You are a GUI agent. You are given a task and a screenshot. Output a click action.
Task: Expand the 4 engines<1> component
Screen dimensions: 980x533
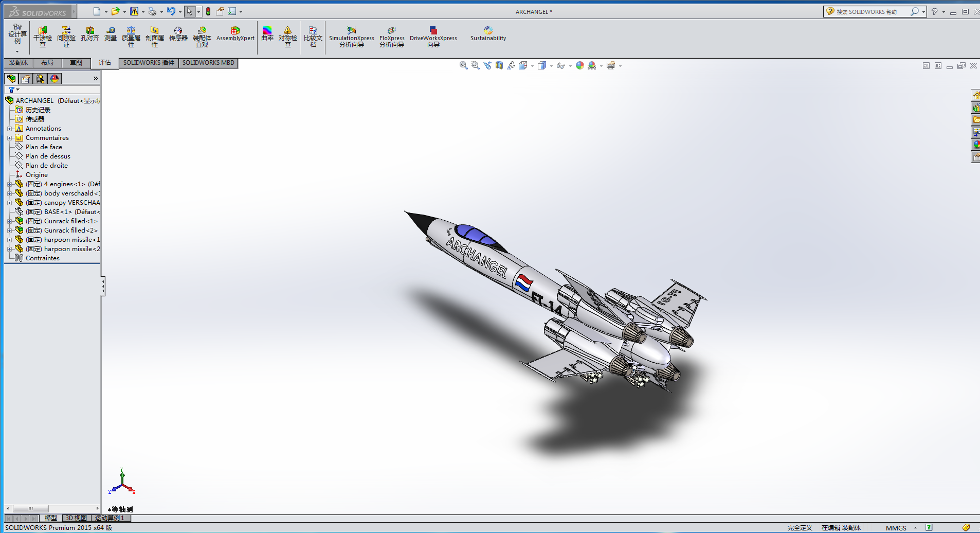10,184
